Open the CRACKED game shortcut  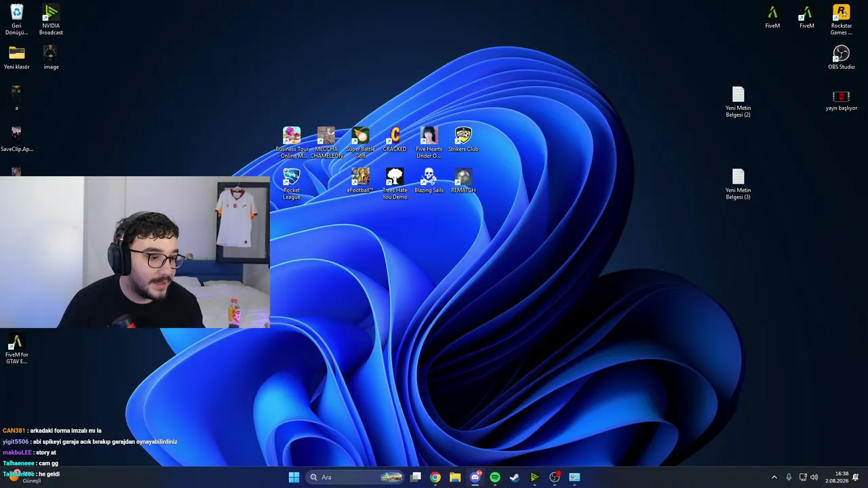coord(395,140)
